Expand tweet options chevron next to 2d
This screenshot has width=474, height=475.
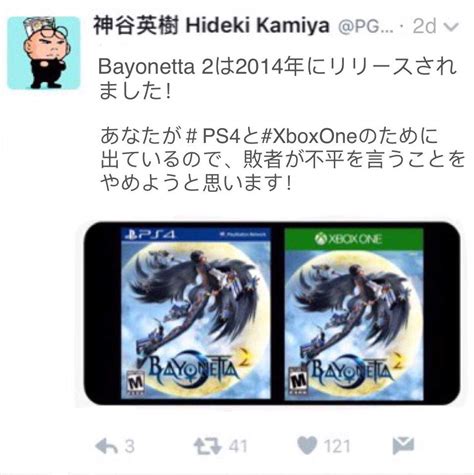(452, 27)
